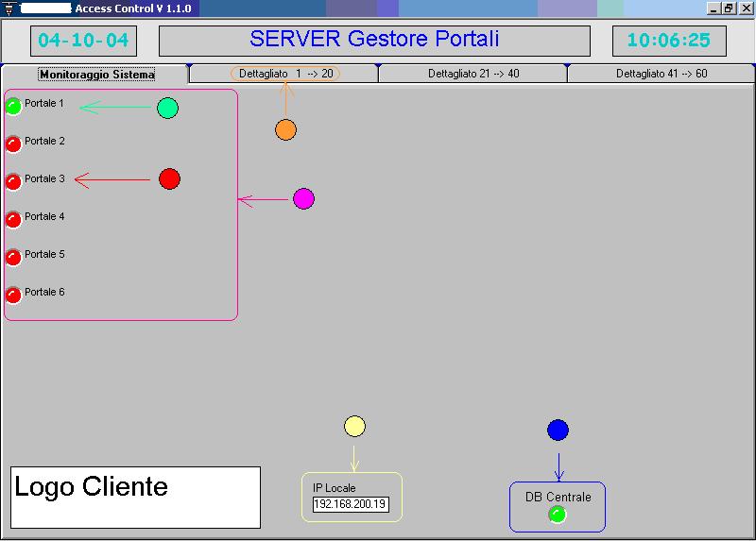The height and width of the screenshot is (541, 756).
Task: Click the date display 04-10-04
Action: point(83,41)
